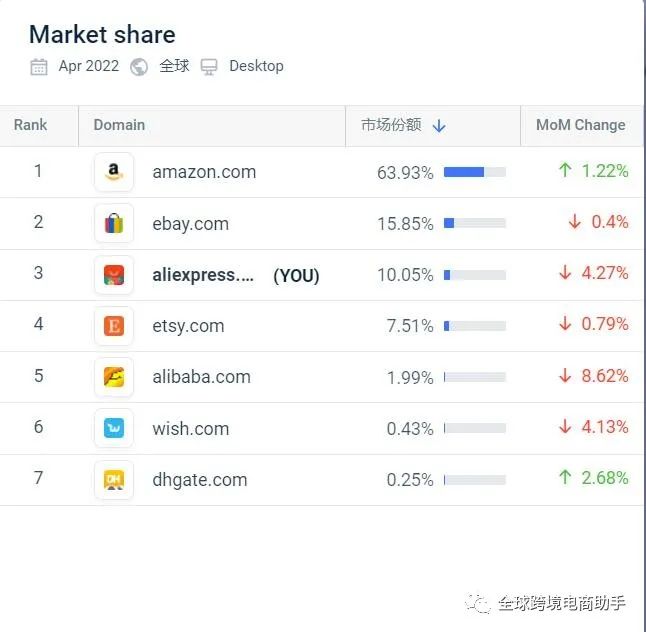Viewport: 646px width, 632px height.
Task: Click the Rank column header
Action: (x=30, y=125)
